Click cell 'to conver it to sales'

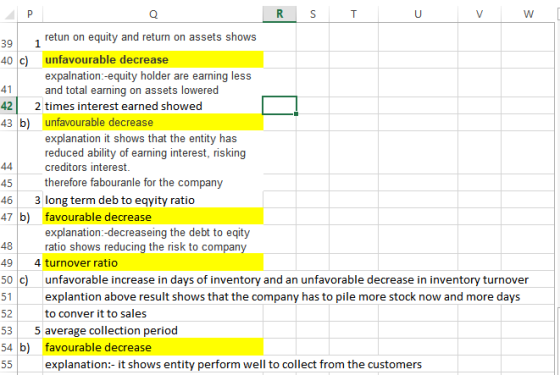pyautogui.click(x=153, y=313)
